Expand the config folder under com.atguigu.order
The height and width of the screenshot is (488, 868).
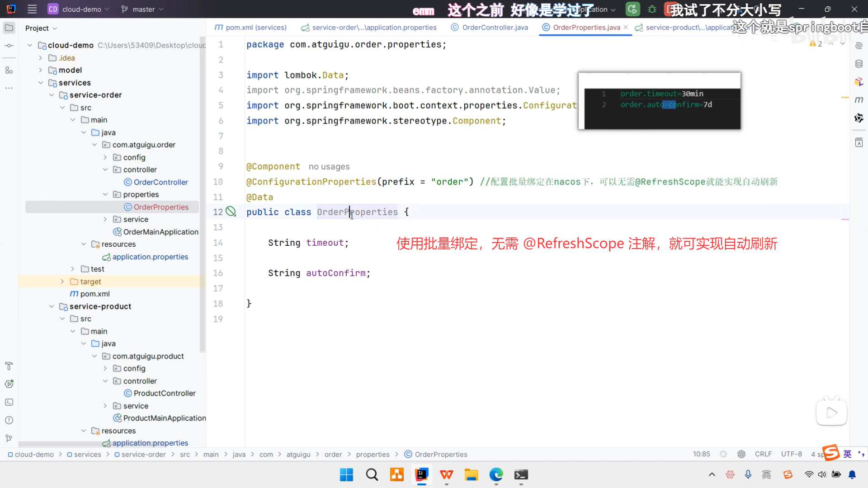pos(105,157)
